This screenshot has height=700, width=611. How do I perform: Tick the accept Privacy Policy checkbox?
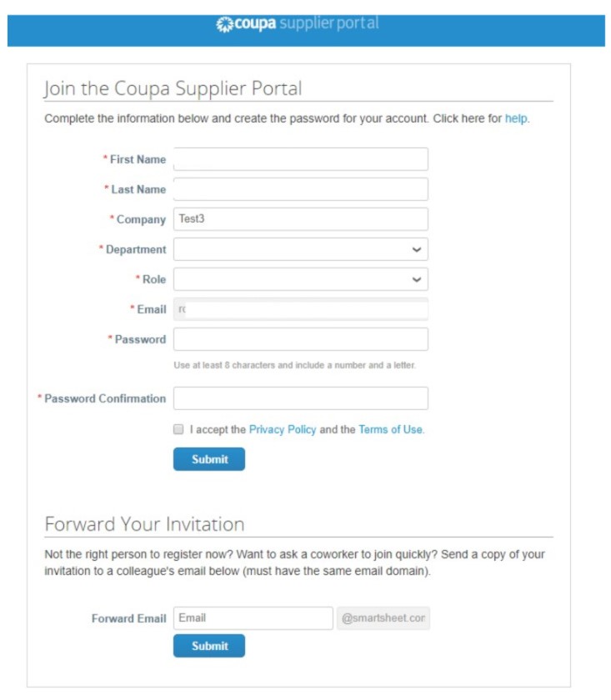click(178, 430)
